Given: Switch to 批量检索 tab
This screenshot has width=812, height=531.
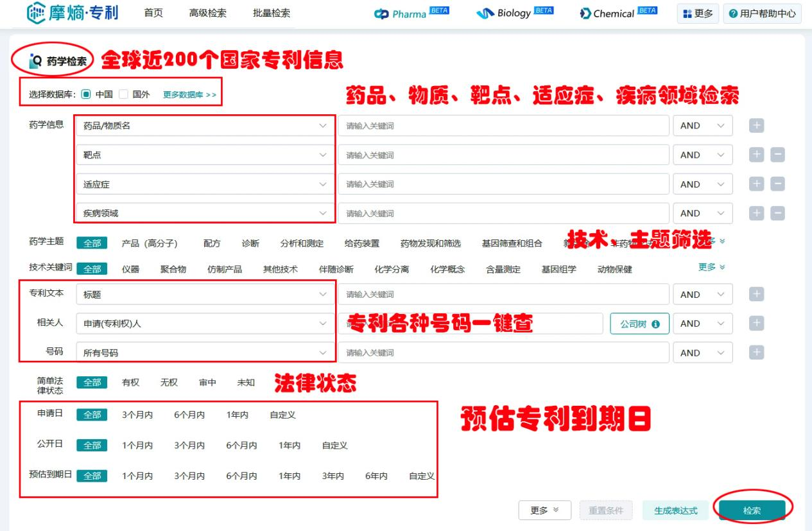Looking at the screenshot, I should tap(271, 13).
